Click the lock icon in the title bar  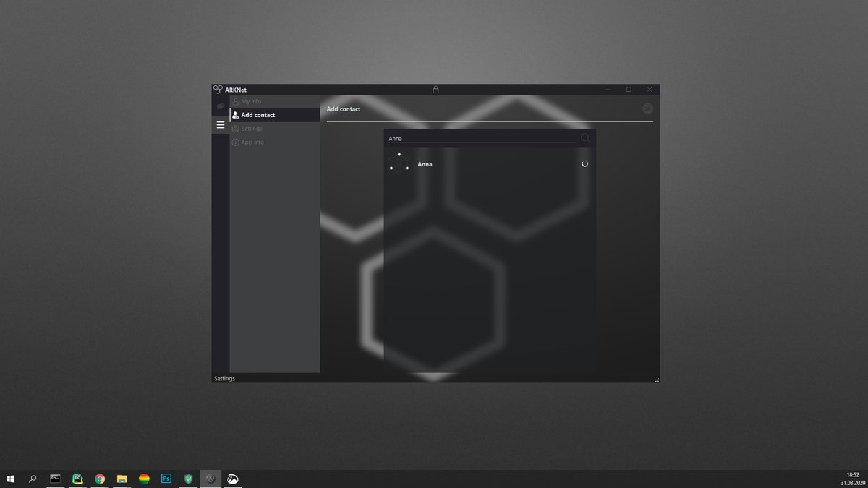click(x=435, y=90)
